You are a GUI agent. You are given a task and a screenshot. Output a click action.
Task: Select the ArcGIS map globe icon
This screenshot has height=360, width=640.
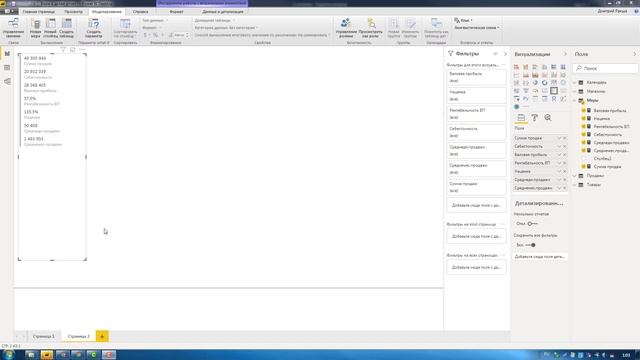(517, 107)
